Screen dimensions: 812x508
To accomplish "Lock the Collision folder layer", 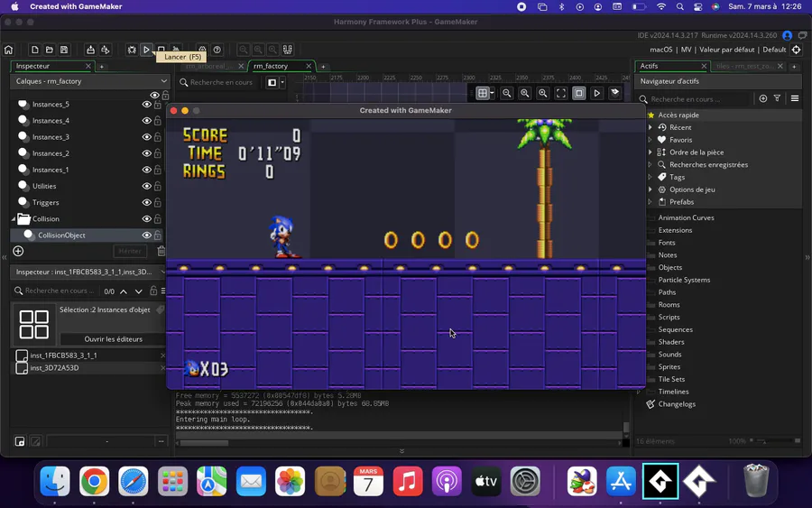I will (157, 219).
